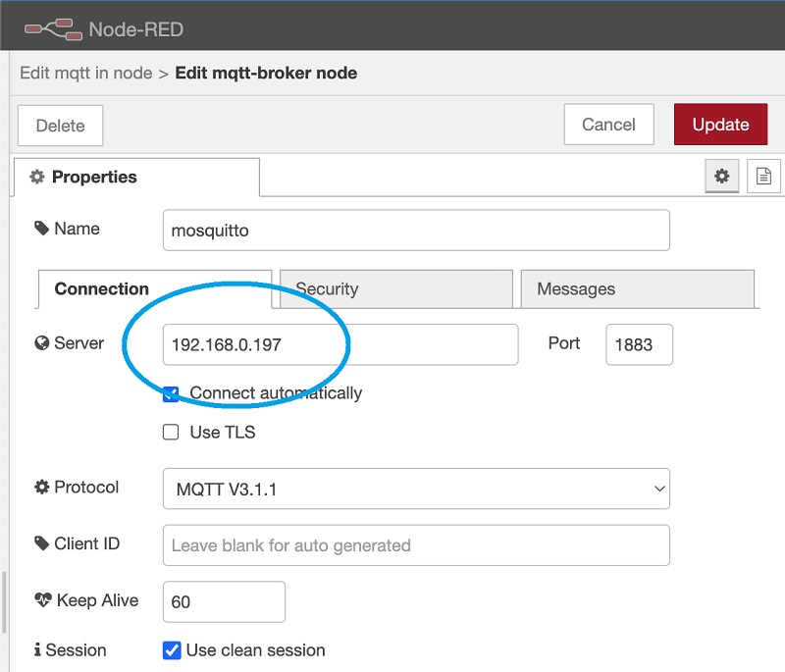Toggle Use clean session checkbox

tap(172, 650)
